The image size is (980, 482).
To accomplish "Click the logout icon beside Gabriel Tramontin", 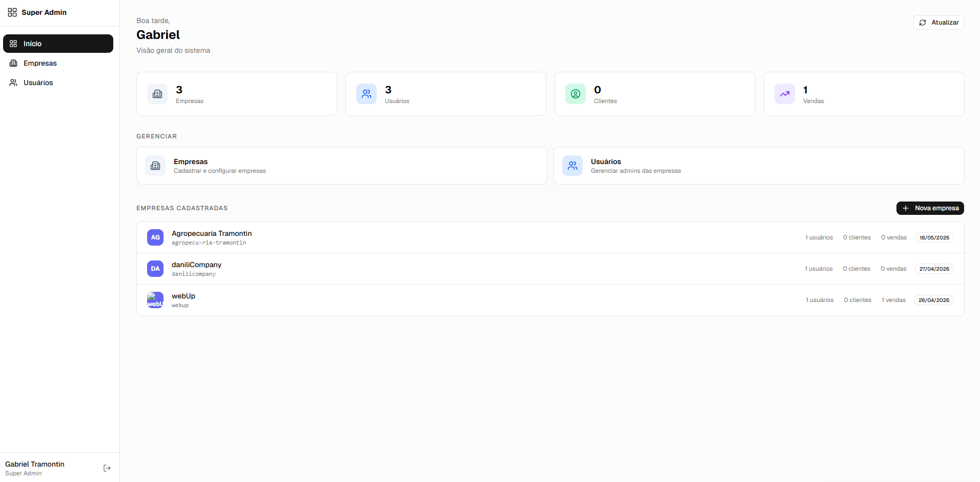I will 107,468.
